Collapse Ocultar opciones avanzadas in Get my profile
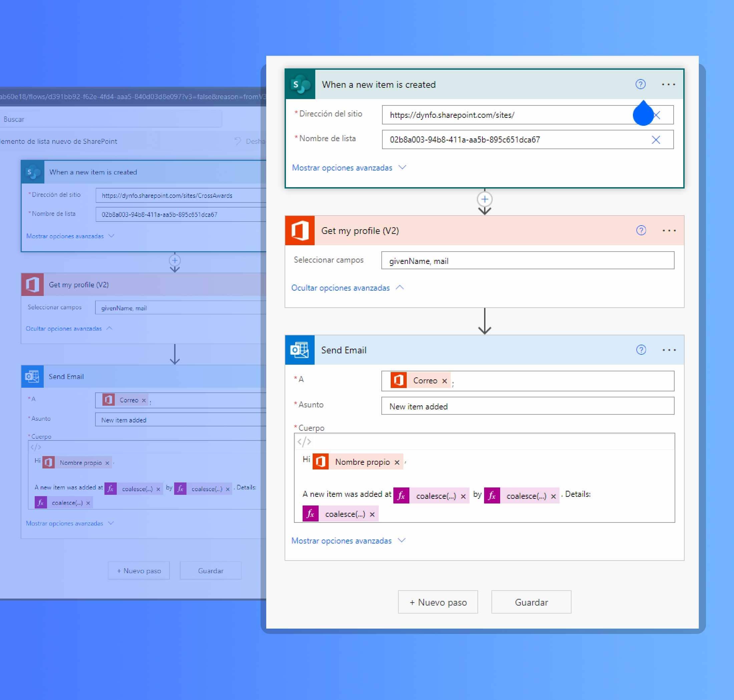This screenshot has width=734, height=700. coord(347,288)
